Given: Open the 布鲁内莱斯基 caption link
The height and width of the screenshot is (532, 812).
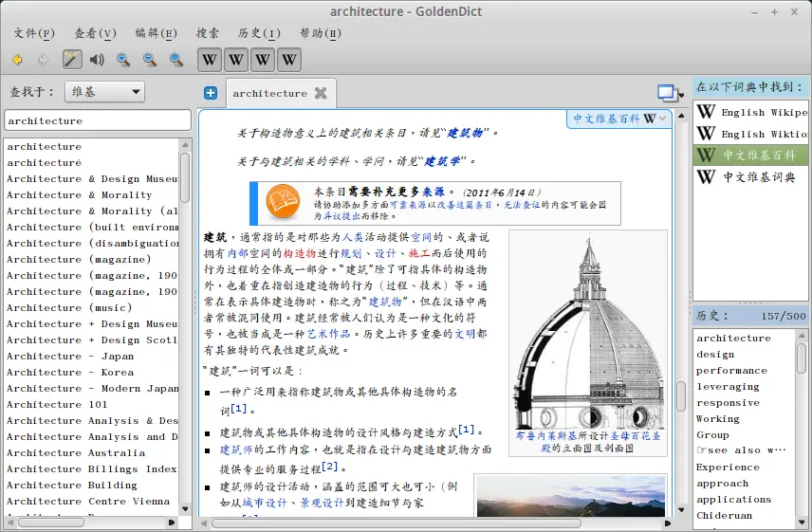Looking at the screenshot, I should click(545, 435).
